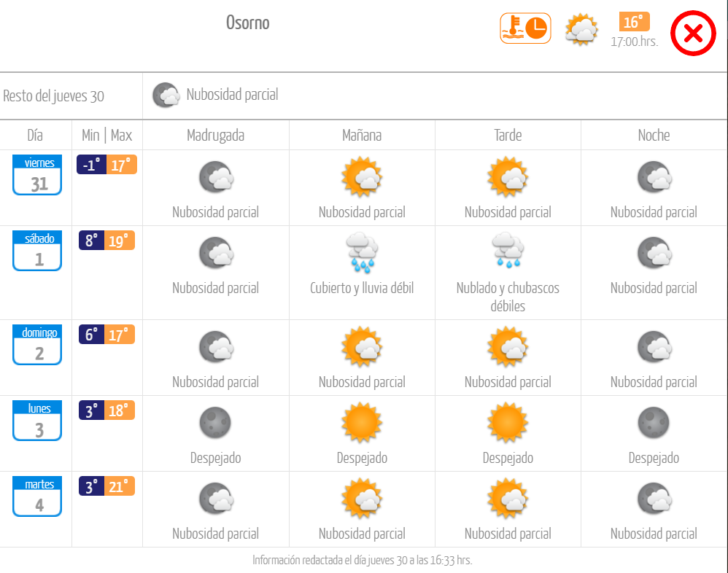This screenshot has width=728, height=573.
Task: Click the 16° current temperature badge
Action: click(633, 22)
